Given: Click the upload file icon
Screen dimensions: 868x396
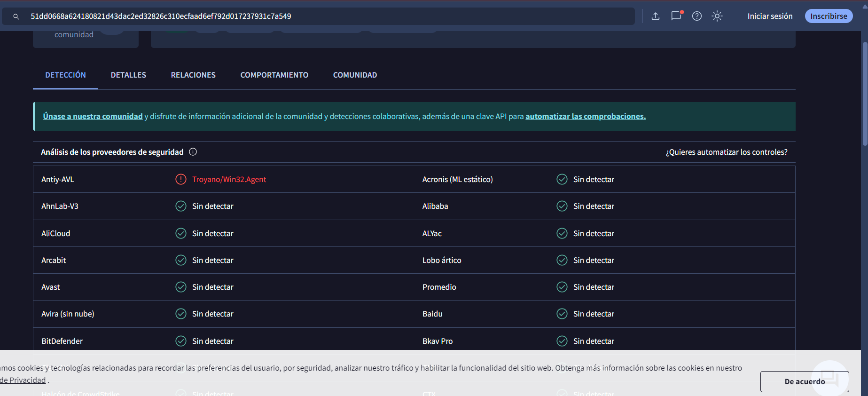Looking at the screenshot, I should 656,16.
